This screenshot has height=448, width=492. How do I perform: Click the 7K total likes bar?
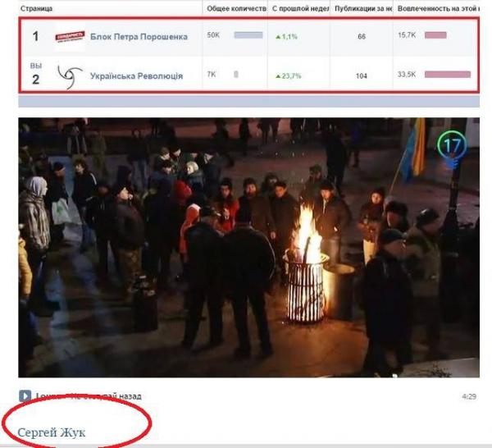pyautogui.click(x=236, y=75)
